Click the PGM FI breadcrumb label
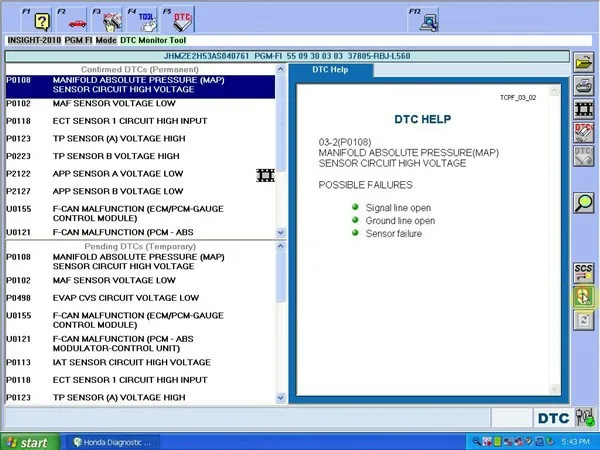This screenshot has height=450, width=600. [78, 40]
